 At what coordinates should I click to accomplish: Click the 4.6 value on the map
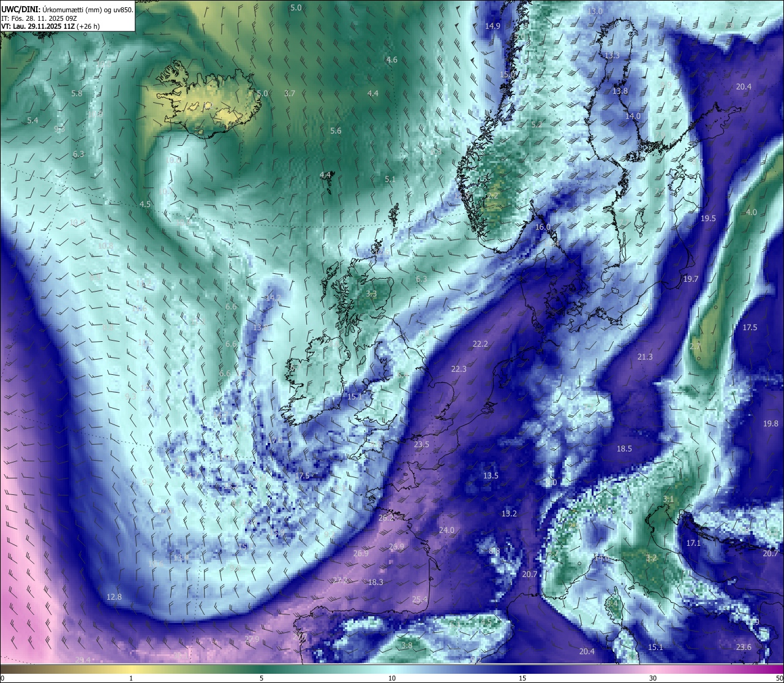click(x=392, y=60)
